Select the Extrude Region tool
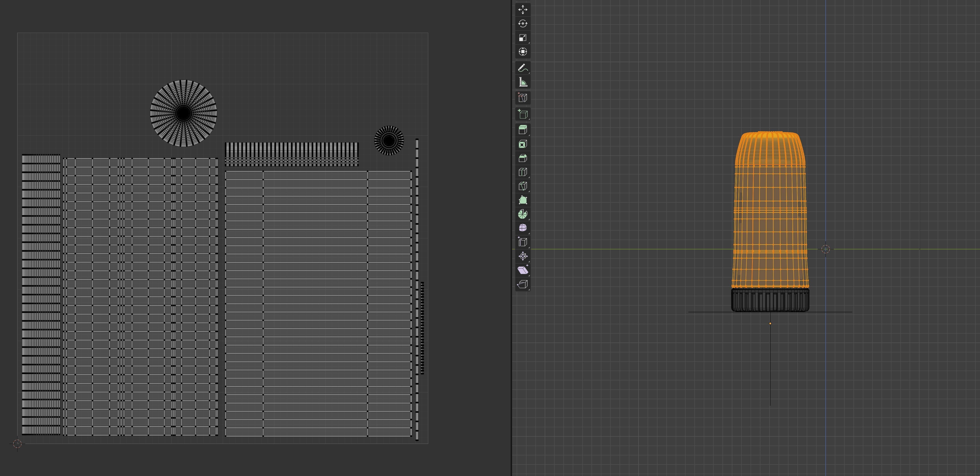 pyautogui.click(x=523, y=130)
